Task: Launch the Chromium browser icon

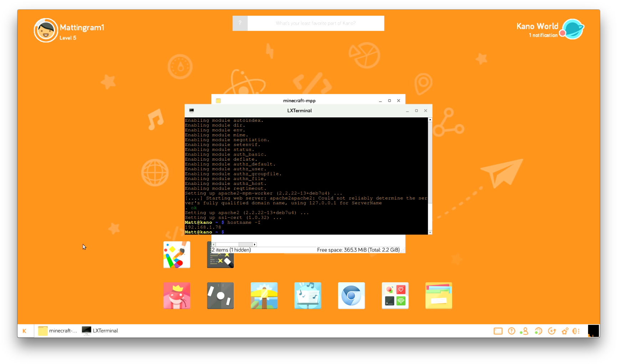Action: tap(351, 295)
